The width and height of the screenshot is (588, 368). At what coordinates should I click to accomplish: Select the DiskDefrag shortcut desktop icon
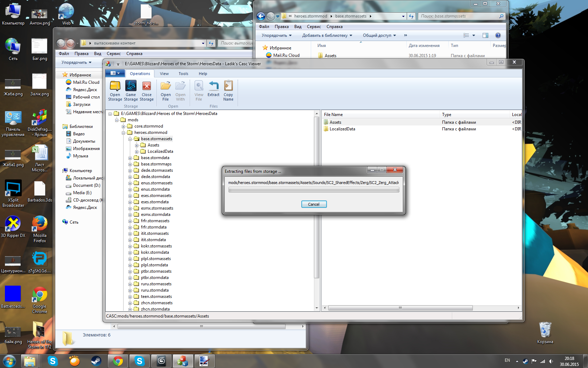tap(40, 123)
